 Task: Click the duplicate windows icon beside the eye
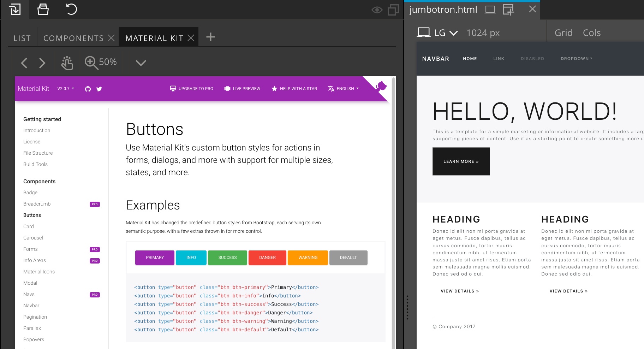point(393,10)
